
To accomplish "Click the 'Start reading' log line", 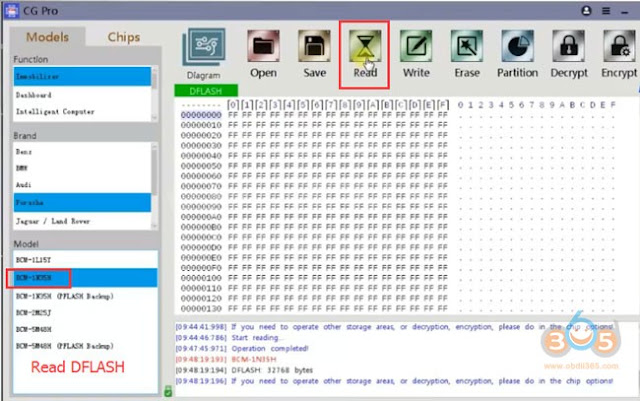I will pyautogui.click(x=229, y=338).
